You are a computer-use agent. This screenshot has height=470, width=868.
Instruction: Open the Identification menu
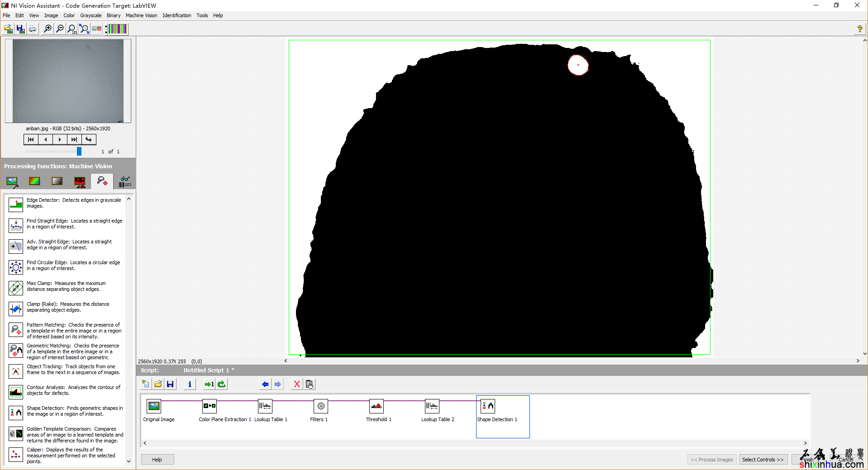point(177,15)
